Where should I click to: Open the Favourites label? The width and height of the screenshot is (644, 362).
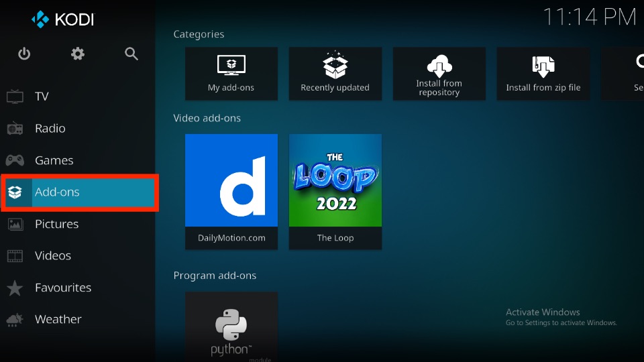coord(63,288)
